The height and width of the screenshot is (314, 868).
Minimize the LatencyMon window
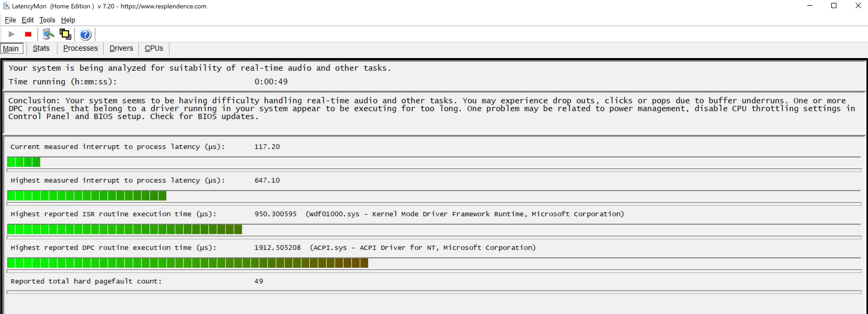pyautogui.click(x=810, y=6)
